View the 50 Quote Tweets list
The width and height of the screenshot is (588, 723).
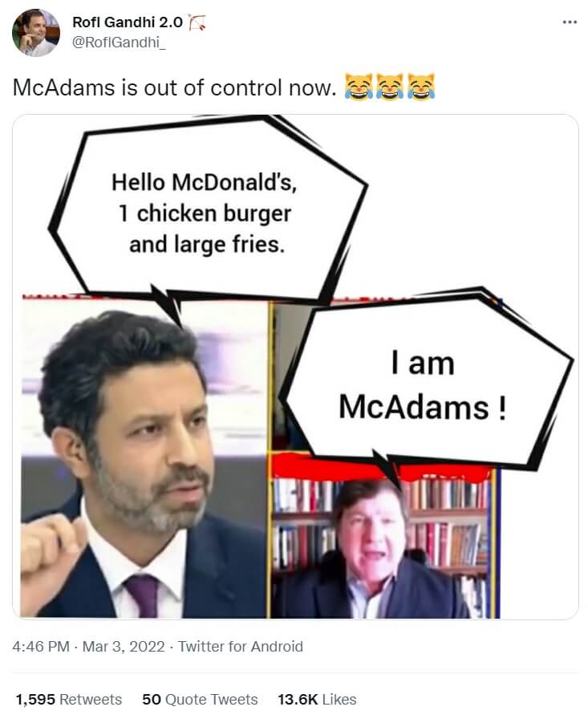pos(200,700)
